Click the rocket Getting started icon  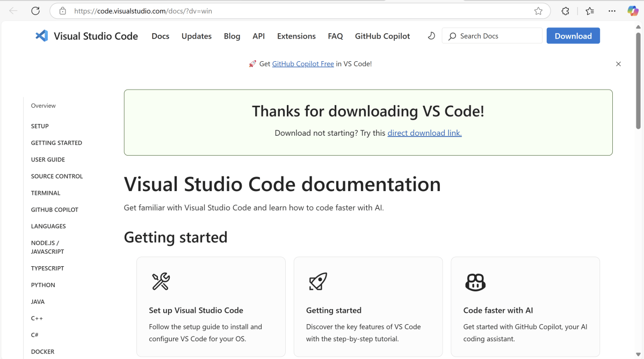click(318, 281)
